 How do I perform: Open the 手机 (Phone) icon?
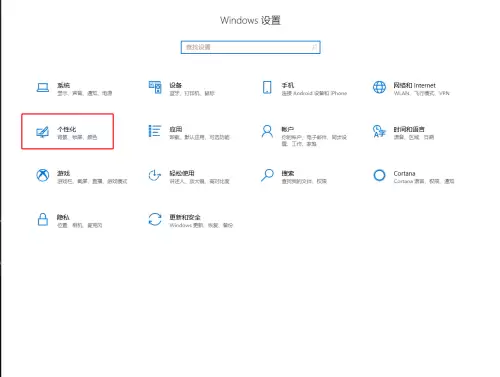pos(267,87)
